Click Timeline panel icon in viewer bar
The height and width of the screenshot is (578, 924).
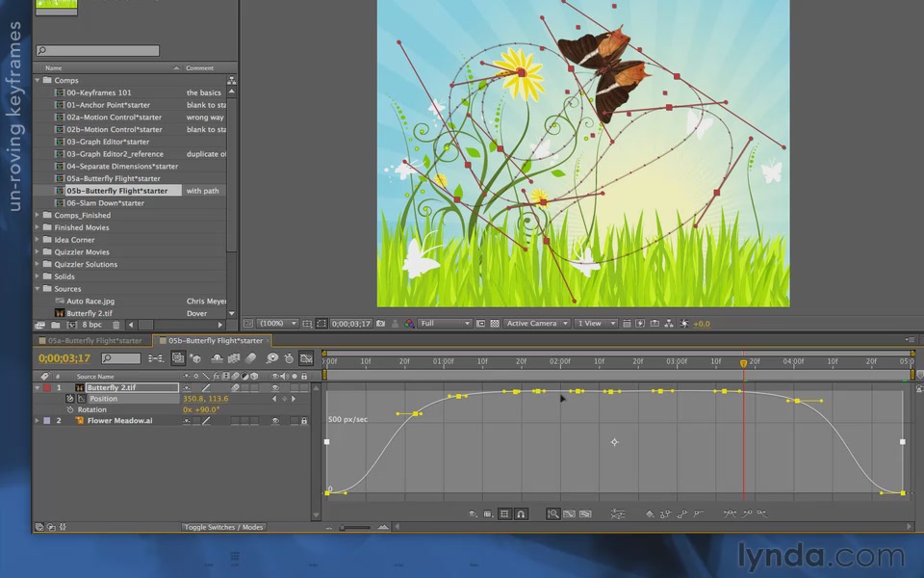(654, 324)
